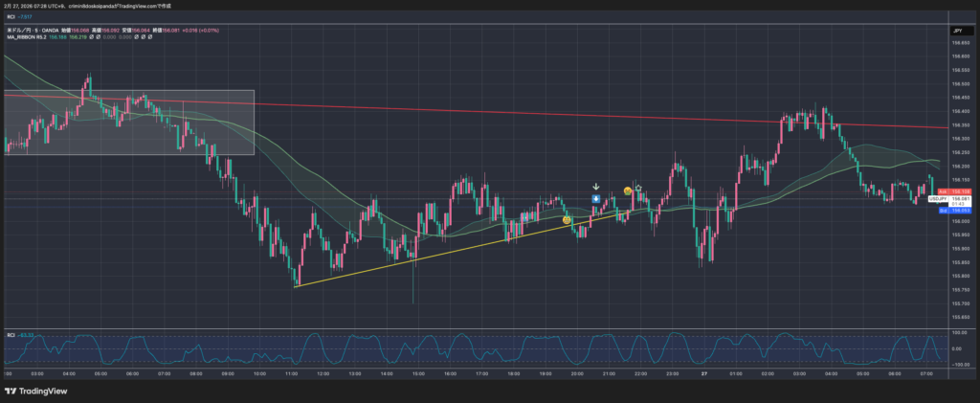Screen dimensions: 980x403
Task: Select the red descending trend line
Action: (x=574, y=112)
